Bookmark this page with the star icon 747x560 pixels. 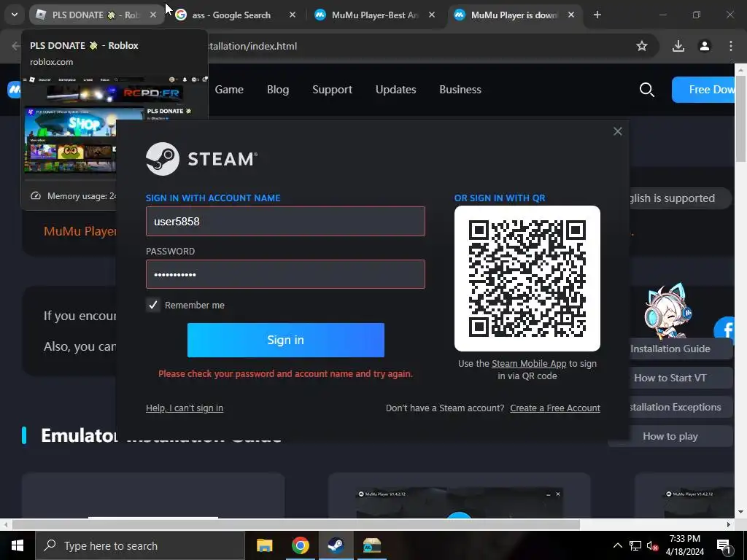click(x=642, y=46)
